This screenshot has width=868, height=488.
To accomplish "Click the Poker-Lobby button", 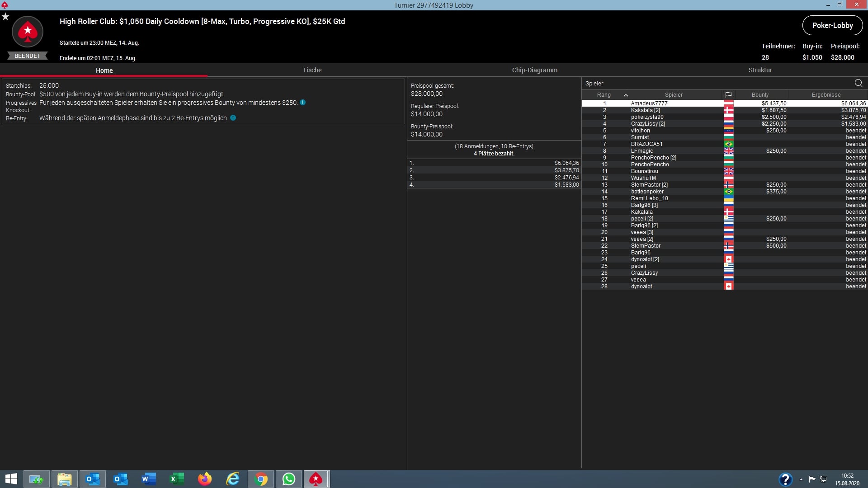I will click(x=832, y=25).
